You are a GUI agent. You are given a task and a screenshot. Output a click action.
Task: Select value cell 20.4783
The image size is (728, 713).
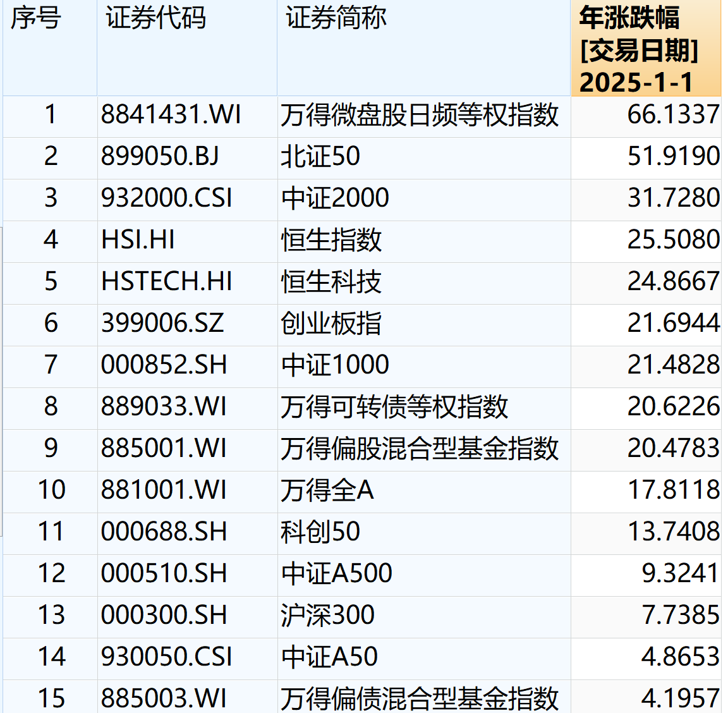point(646,451)
